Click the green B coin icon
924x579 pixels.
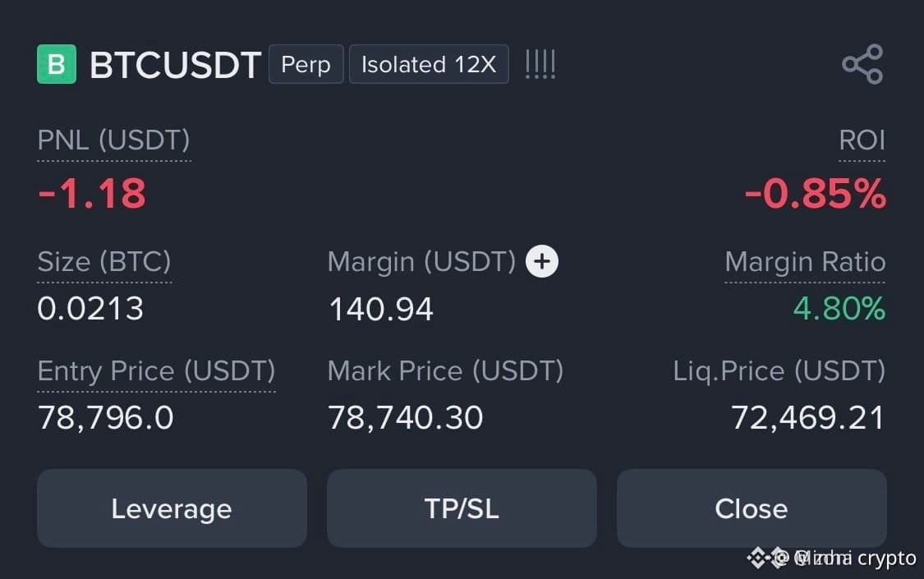[x=57, y=63]
